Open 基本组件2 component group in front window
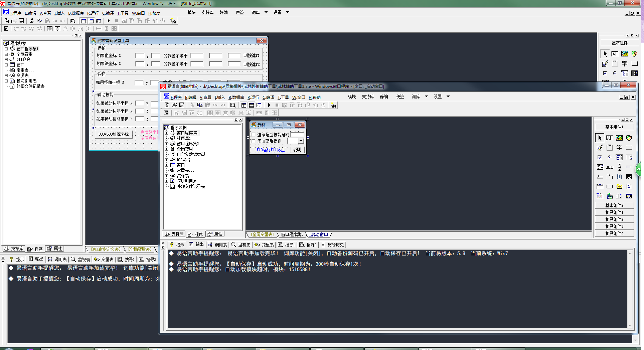 (614, 205)
